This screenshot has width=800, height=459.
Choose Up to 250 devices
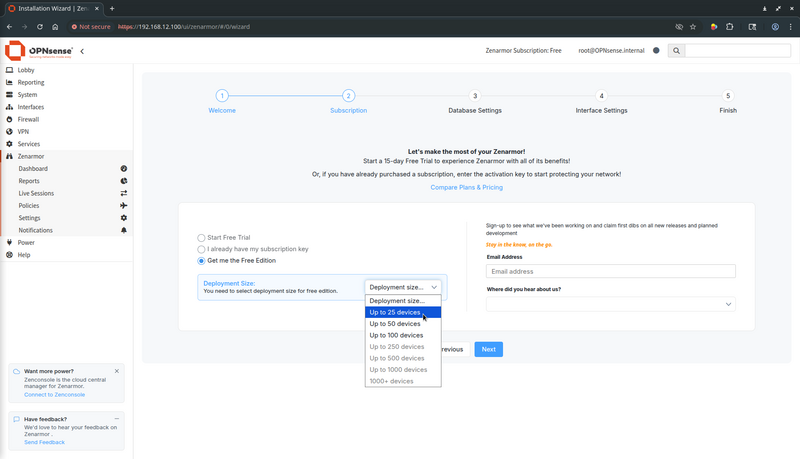[x=403, y=347]
